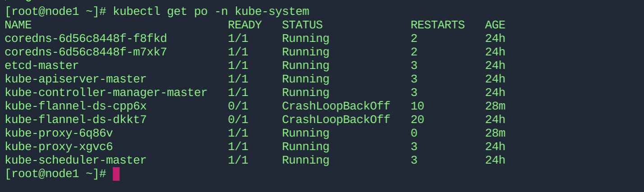Select the etcd-master pod name

pyautogui.click(x=41, y=66)
